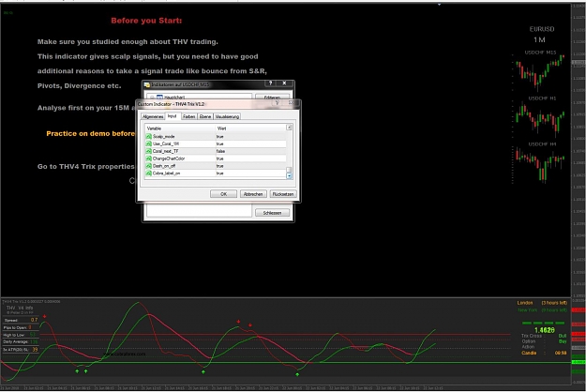
Task: Click the Daily Average readout
Action: click(x=21, y=341)
